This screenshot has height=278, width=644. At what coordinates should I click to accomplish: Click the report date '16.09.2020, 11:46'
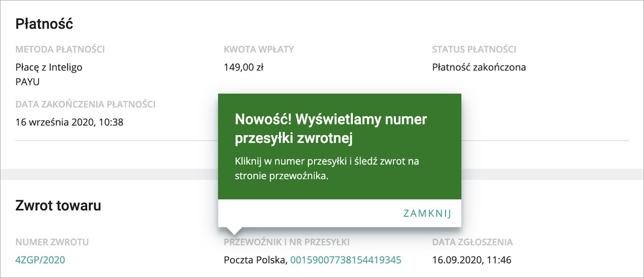[x=471, y=260]
